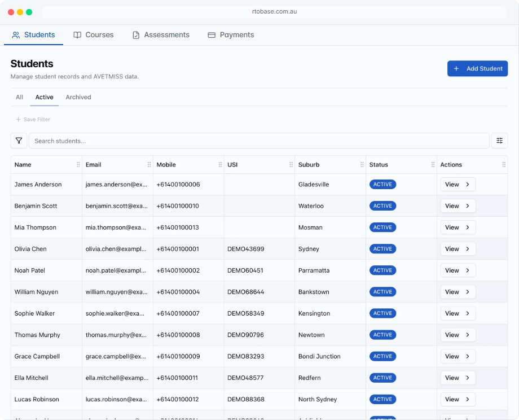Screen dimensions: 519x420
Task: Click USI value DEMO58349
Action: [245, 313]
